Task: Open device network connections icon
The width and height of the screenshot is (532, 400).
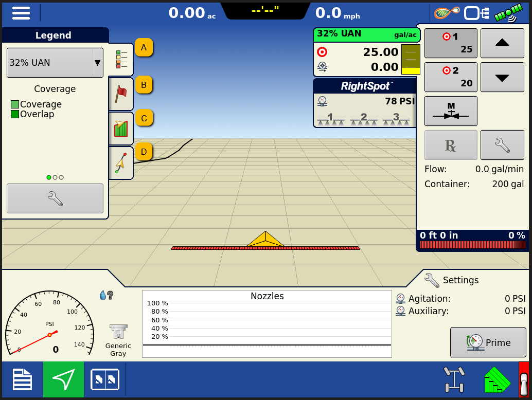Action: [476, 13]
